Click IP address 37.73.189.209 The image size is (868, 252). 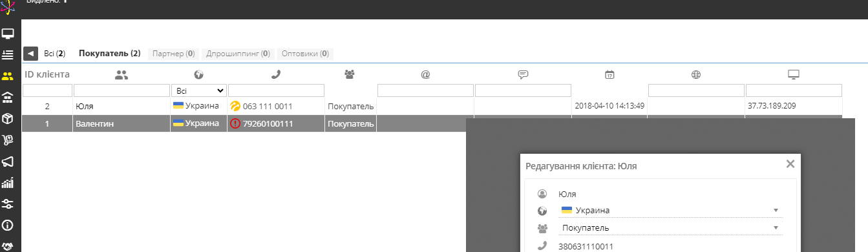click(772, 106)
